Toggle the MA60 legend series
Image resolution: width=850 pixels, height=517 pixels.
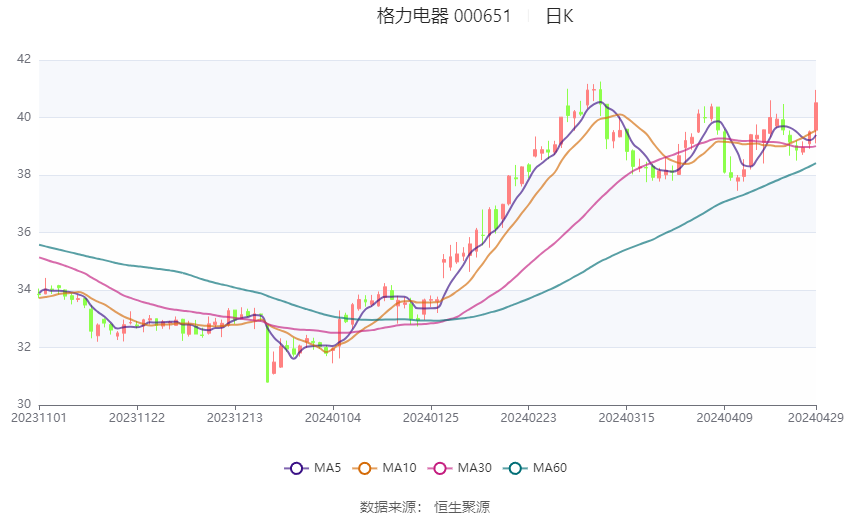[535, 468]
